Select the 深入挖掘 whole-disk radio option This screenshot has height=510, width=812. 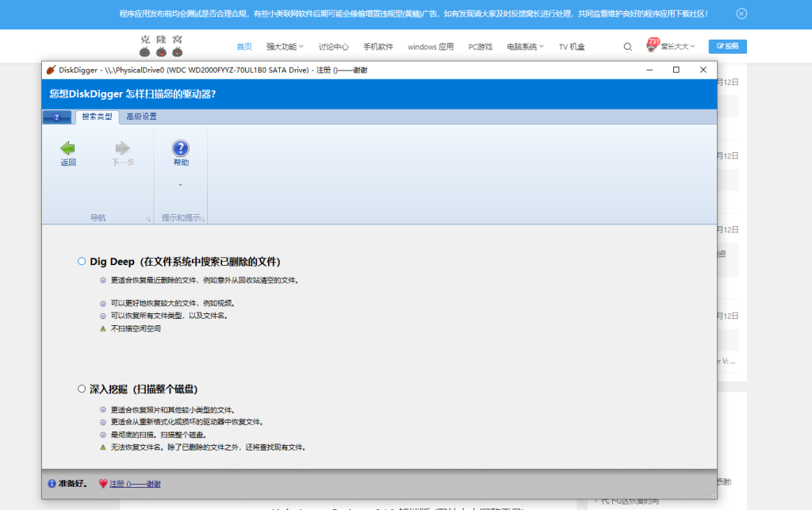click(x=82, y=389)
